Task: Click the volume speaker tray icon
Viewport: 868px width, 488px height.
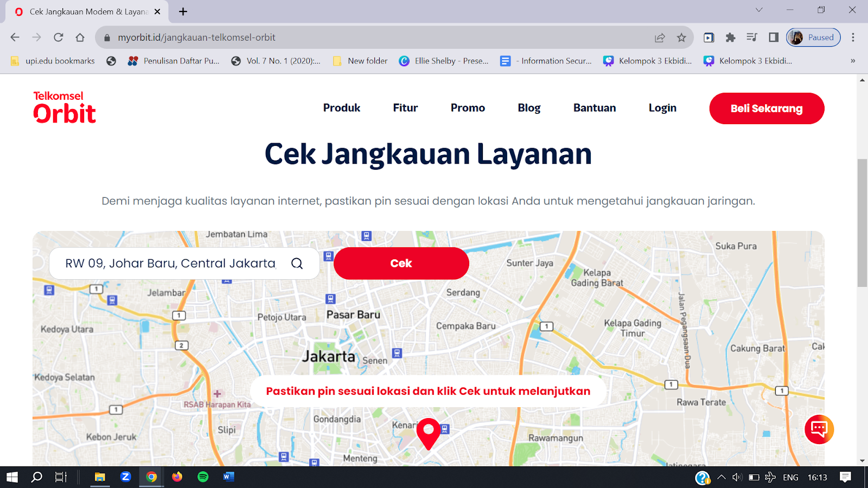Action: click(x=737, y=477)
